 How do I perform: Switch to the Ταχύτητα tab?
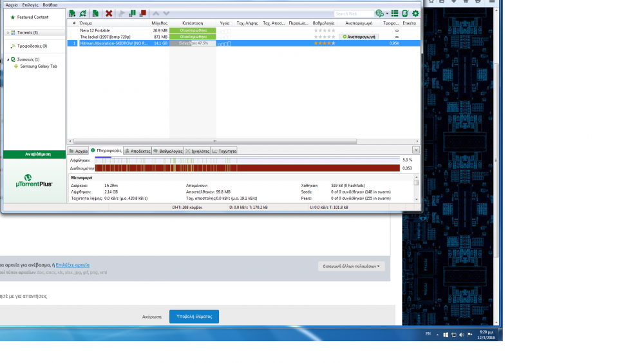tap(224, 151)
